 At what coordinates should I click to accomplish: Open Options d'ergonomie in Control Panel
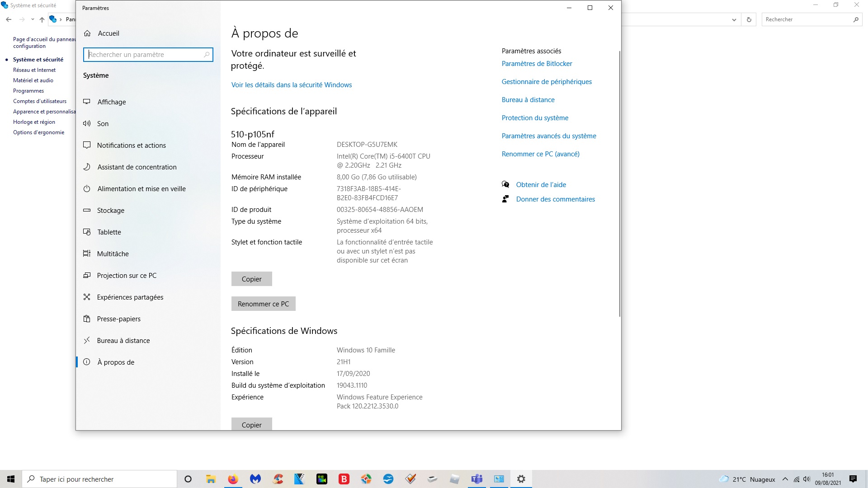coord(38,132)
